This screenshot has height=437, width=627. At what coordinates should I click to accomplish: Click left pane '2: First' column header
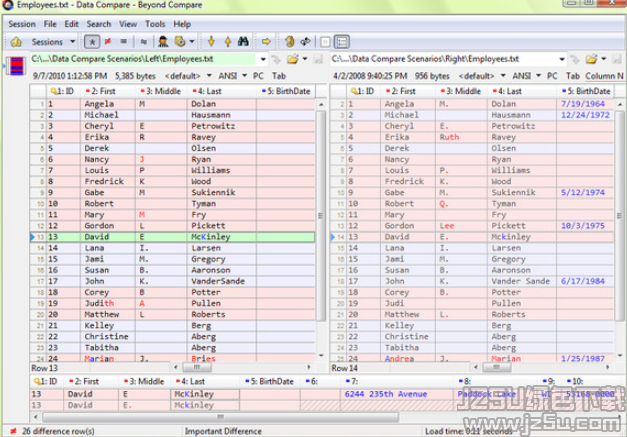107,91
